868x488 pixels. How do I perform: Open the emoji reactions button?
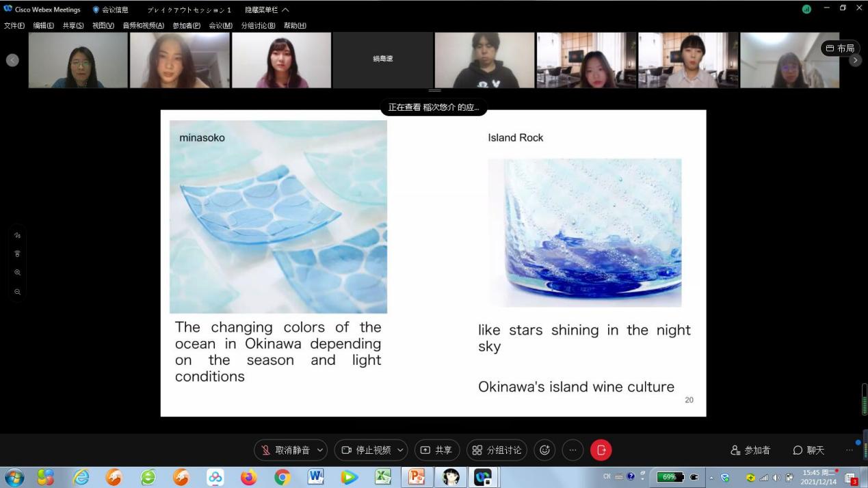[544, 450]
